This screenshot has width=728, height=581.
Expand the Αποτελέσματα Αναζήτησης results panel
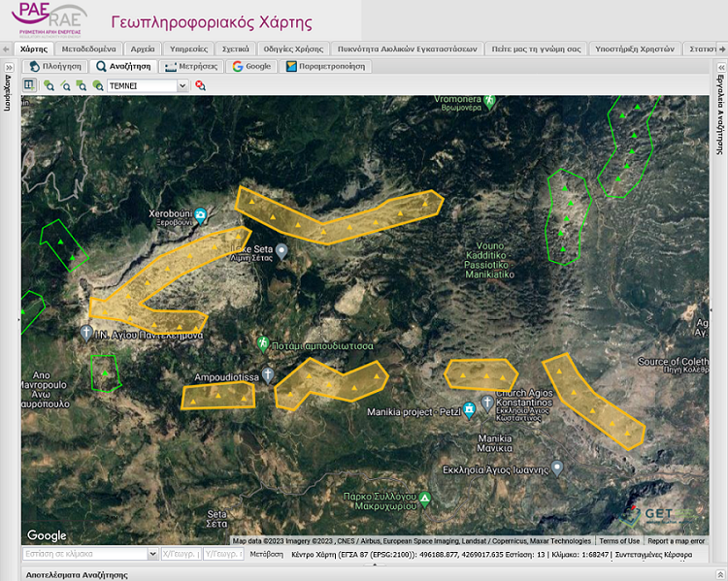(720, 574)
